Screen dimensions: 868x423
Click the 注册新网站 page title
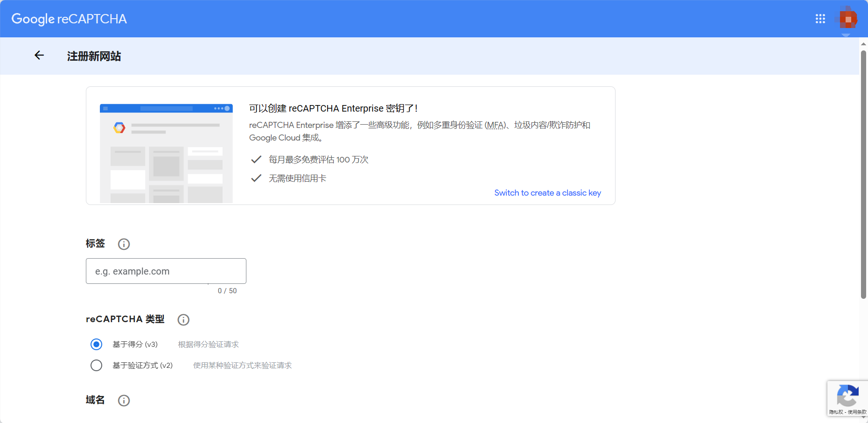pyautogui.click(x=94, y=56)
